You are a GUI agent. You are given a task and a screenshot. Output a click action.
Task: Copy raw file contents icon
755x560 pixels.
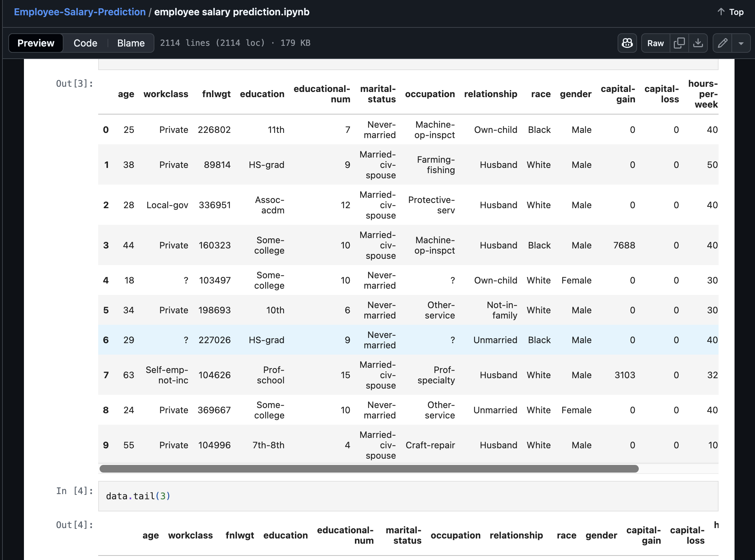[679, 43]
